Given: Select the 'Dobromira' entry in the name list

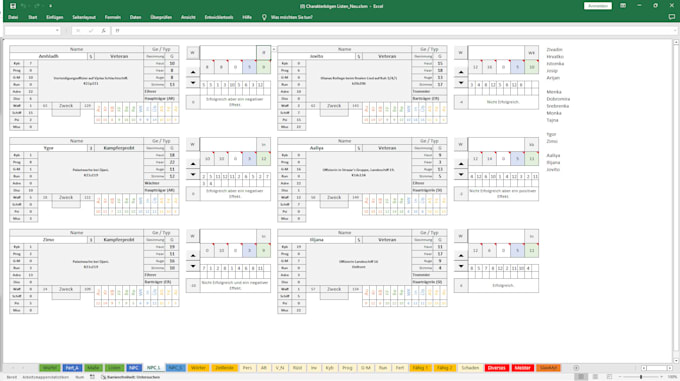Looking at the screenshot, I should point(559,99).
